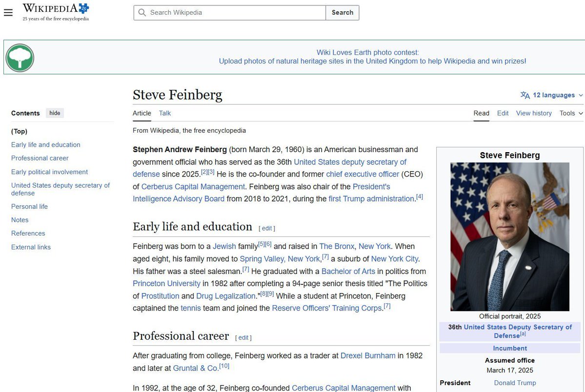Viewport: 585px width, 392px height.
Task: Open citation [10] reference
Action: [x=224, y=366]
